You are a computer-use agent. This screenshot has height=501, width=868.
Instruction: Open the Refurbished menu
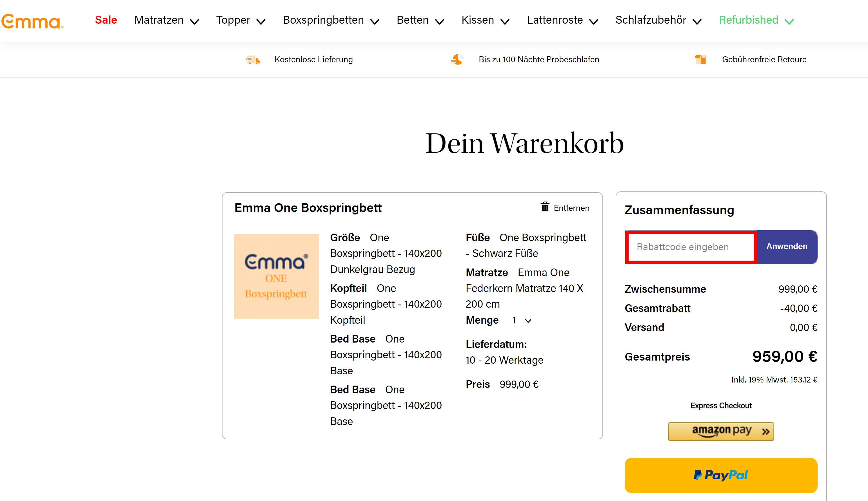click(x=749, y=20)
